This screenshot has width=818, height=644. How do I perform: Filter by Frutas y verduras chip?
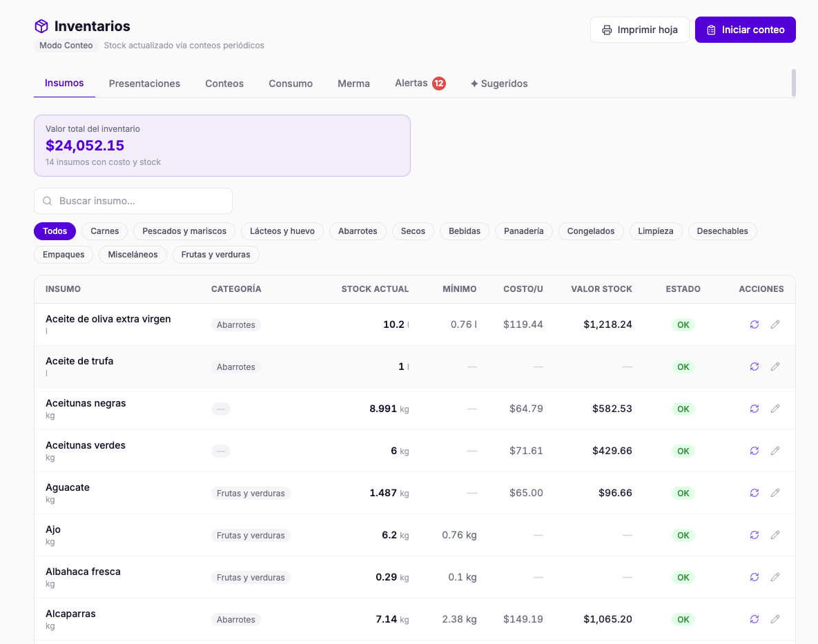215,255
